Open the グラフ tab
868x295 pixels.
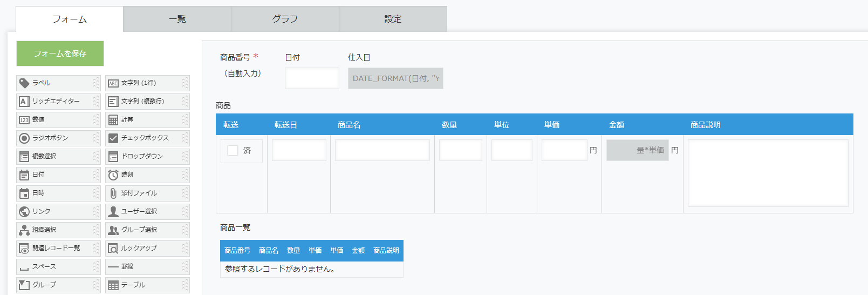[285, 19]
